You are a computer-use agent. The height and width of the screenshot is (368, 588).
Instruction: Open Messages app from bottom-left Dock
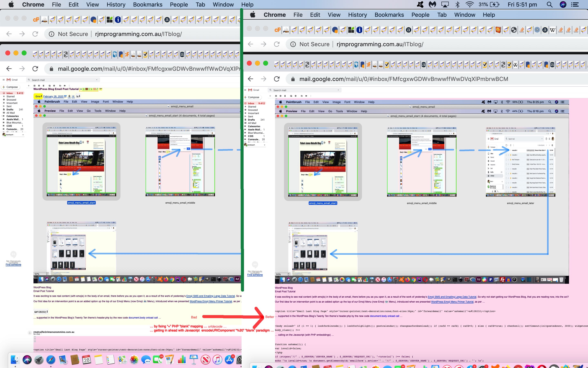(x=146, y=359)
